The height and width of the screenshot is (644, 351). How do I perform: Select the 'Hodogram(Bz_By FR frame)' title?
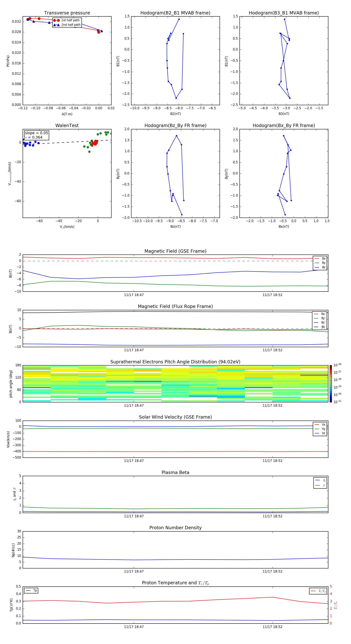pos(175,125)
